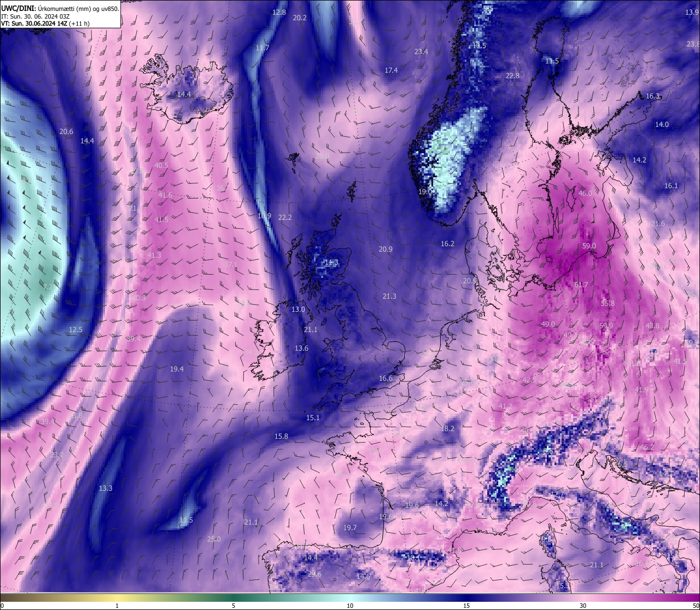Click the 15.8 map value
This screenshot has height=610, width=700.
pyautogui.click(x=281, y=436)
